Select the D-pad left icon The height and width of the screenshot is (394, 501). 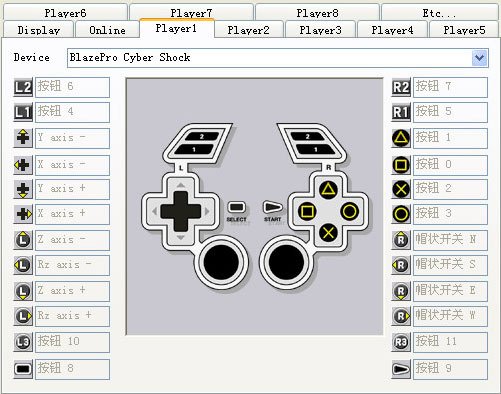pyautogui.click(x=23, y=165)
